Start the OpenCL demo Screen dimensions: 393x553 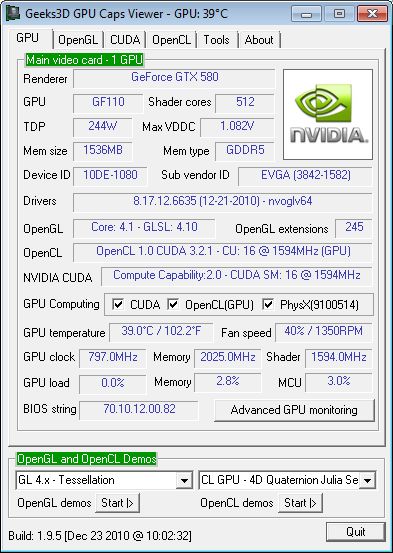[300, 503]
